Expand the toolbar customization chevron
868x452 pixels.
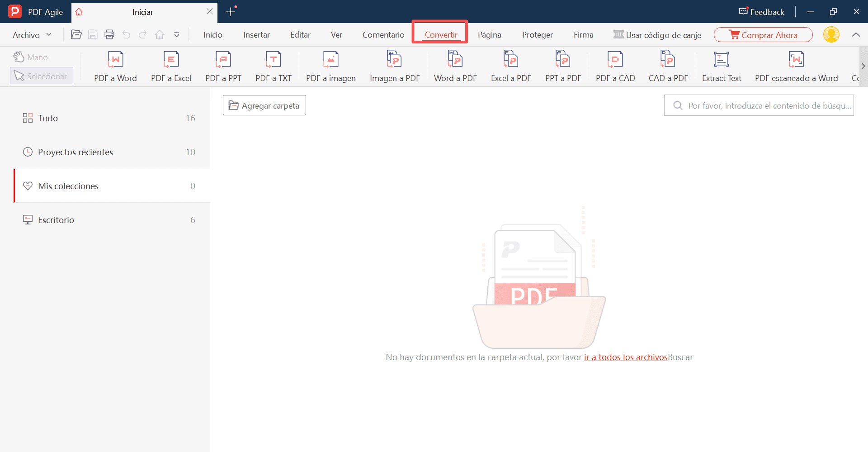click(177, 34)
